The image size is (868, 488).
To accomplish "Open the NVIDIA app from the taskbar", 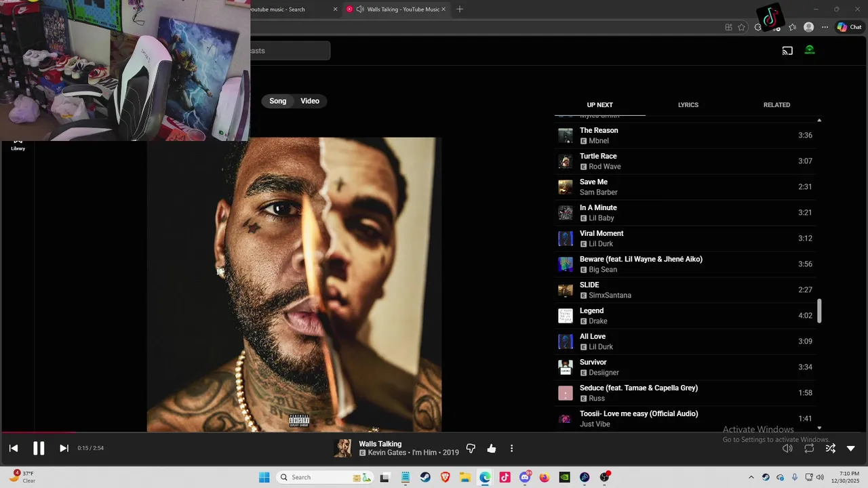I will [x=564, y=477].
